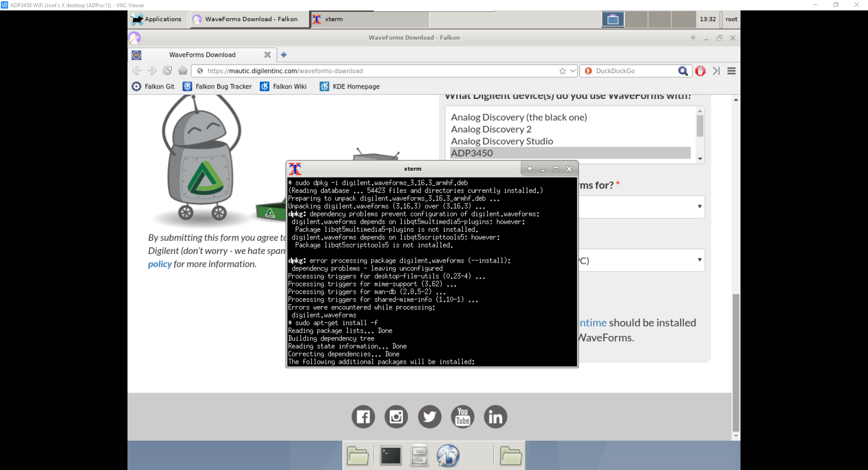
Task: Switch to WaveForms Download - Falkon taskbar entry
Action: click(250, 19)
